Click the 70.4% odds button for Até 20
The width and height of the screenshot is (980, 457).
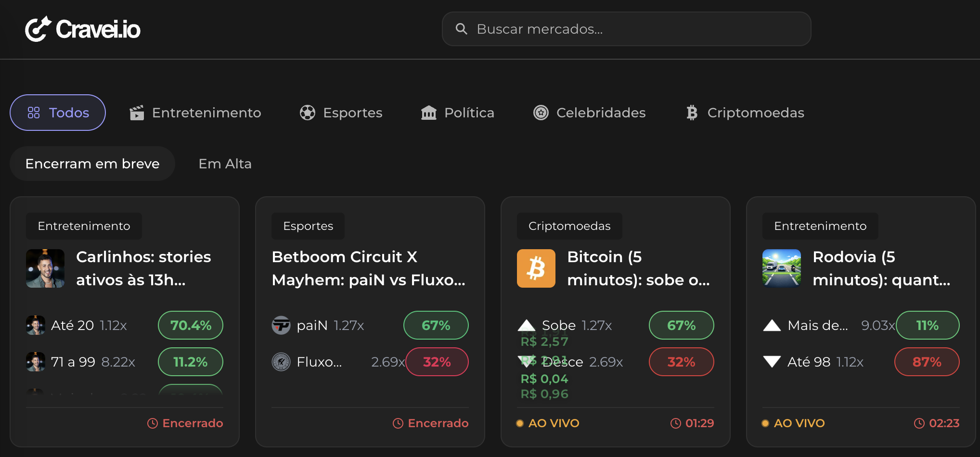point(190,325)
